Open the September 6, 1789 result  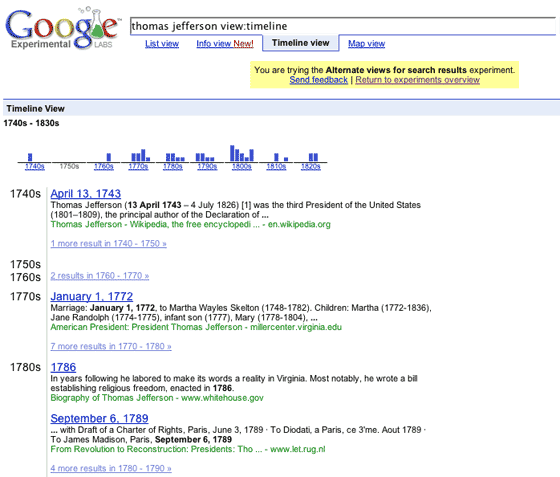(99, 418)
